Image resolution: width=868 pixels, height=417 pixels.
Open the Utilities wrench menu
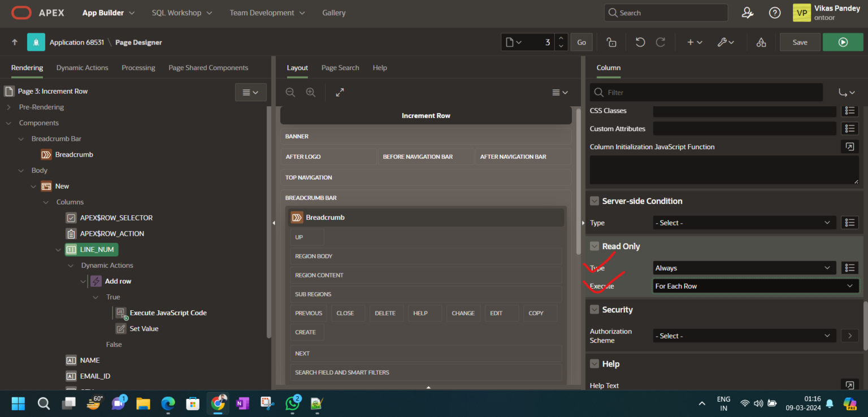725,42
